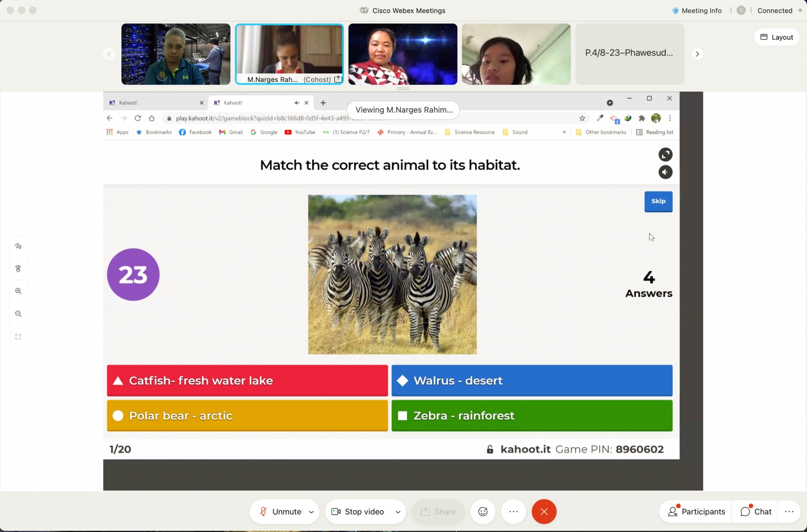Open the (1) Science P2/7 bookmark
This screenshot has width=807, height=532.
(346, 132)
